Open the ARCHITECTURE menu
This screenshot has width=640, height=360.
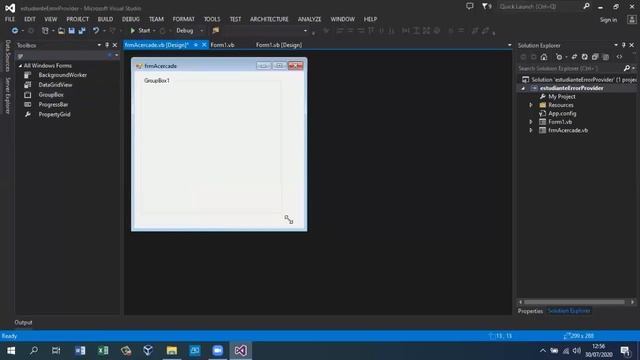pyautogui.click(x=269, y=19)
